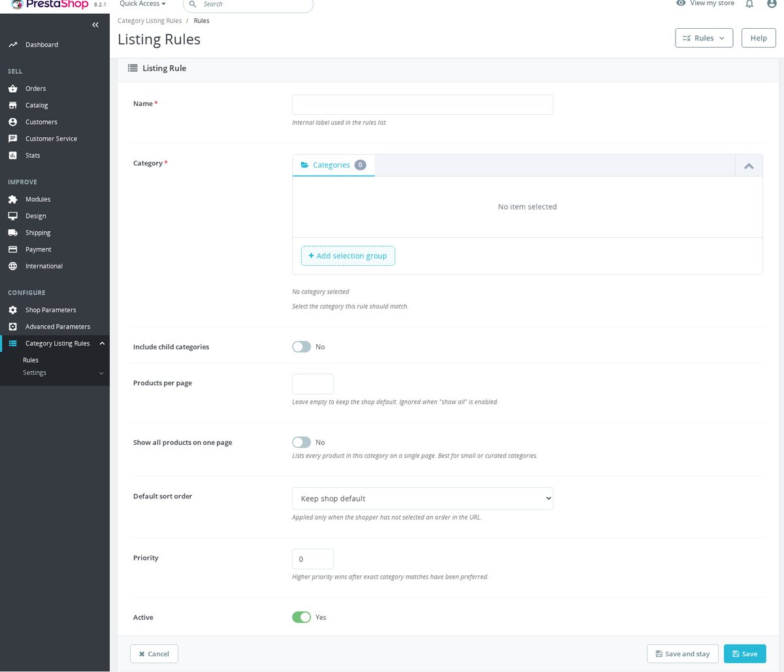Click the Save and stay button
The image size is (784, 672).
(x=683, y=654)
